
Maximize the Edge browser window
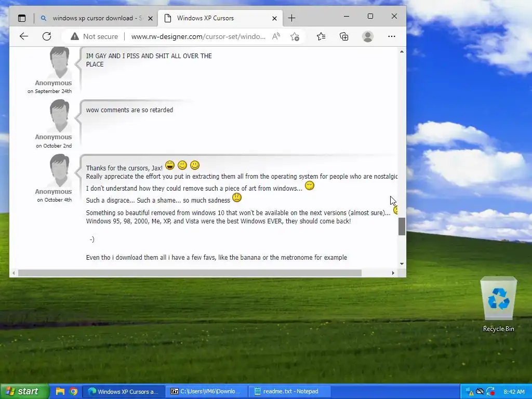coord(370,16)
